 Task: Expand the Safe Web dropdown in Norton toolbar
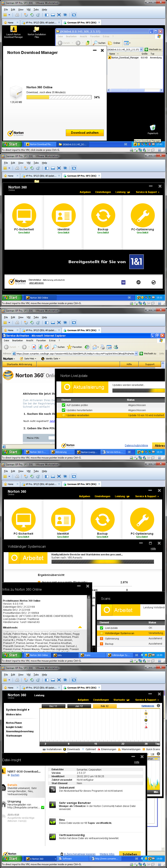pos(29,359)
